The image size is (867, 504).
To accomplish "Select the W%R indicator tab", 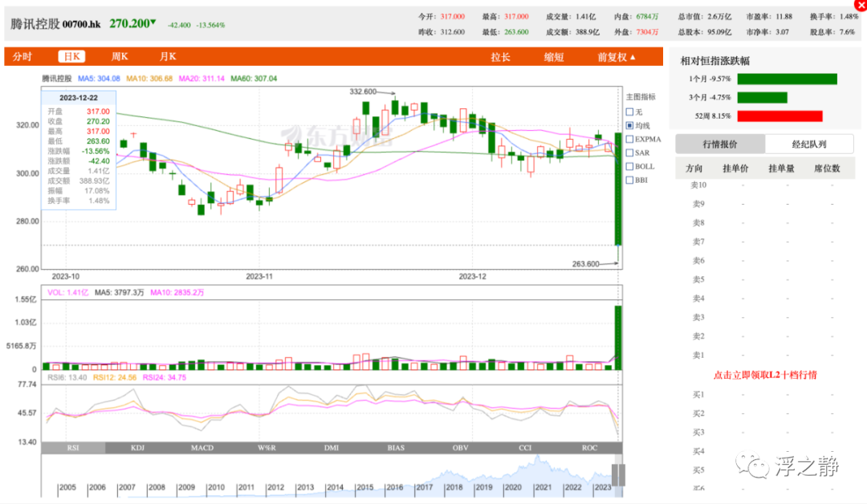I will point(267,448).
